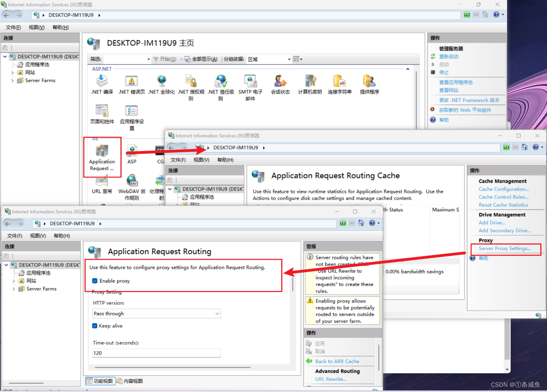Click the Time-out seconds input field

click(156, 353)
